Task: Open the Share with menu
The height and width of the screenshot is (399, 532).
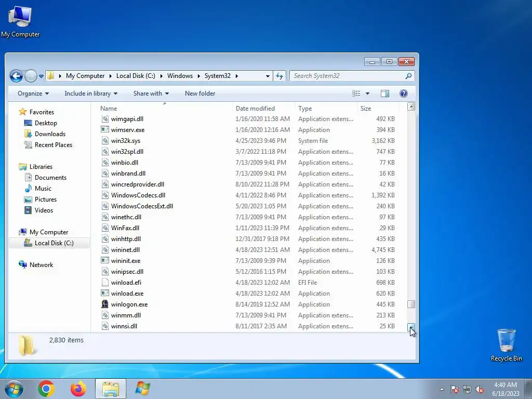Action: (151, 94)
